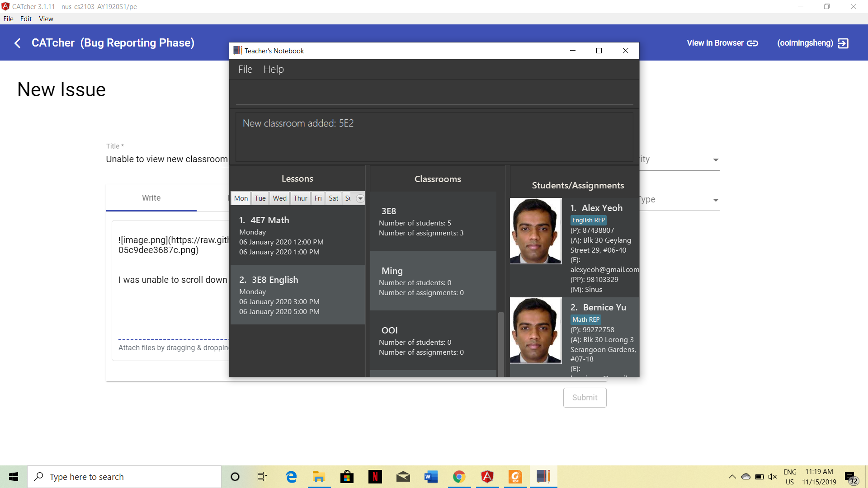Click the back arrow in CATcher header
The image size is (868, 488).
coord(18,43)
